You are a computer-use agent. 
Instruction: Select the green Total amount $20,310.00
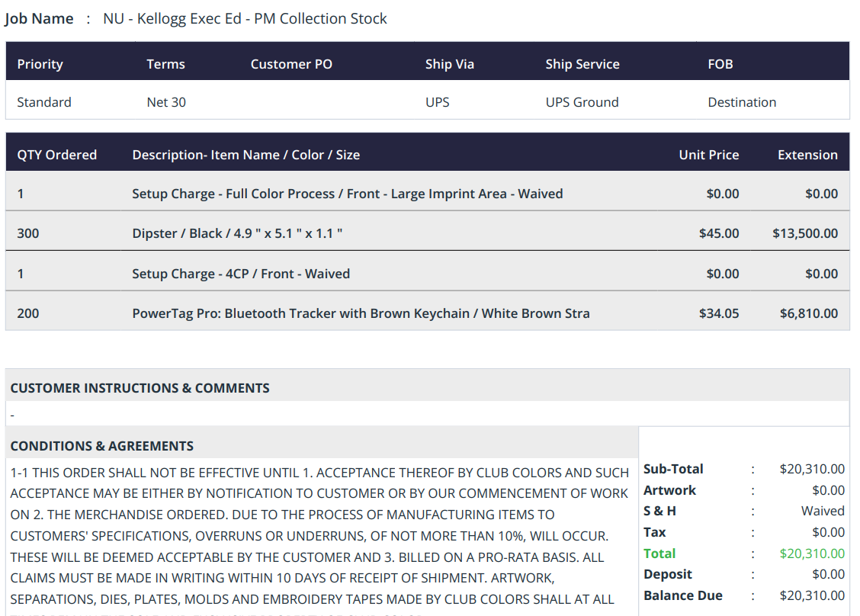[812, 553]
